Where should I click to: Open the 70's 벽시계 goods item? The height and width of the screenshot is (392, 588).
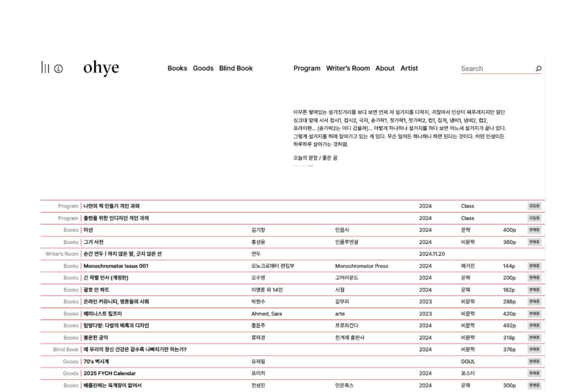[96, 362]
